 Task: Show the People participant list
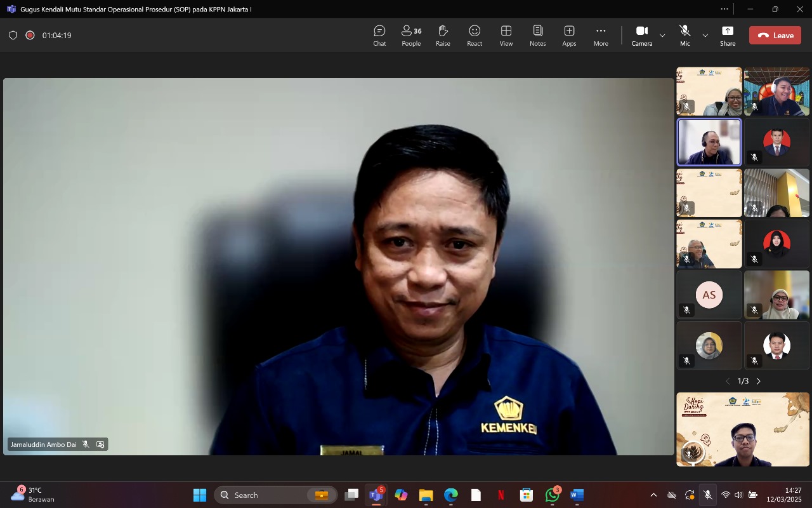[411, 36]
